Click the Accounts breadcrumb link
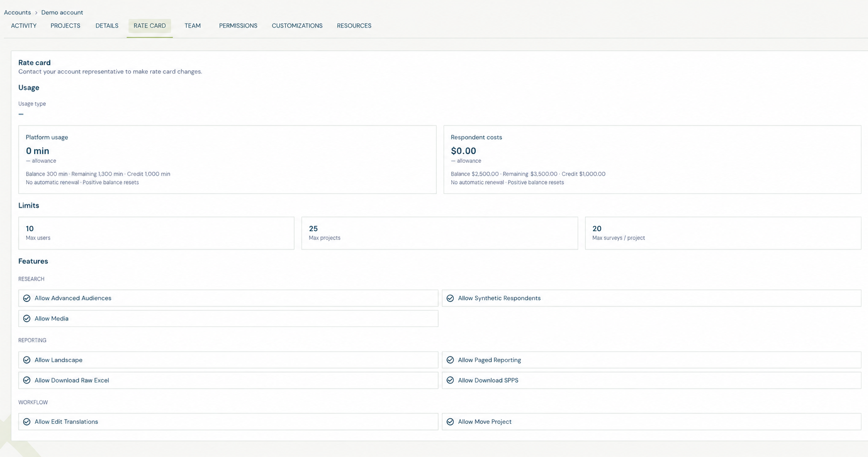 tap(18, 13)
